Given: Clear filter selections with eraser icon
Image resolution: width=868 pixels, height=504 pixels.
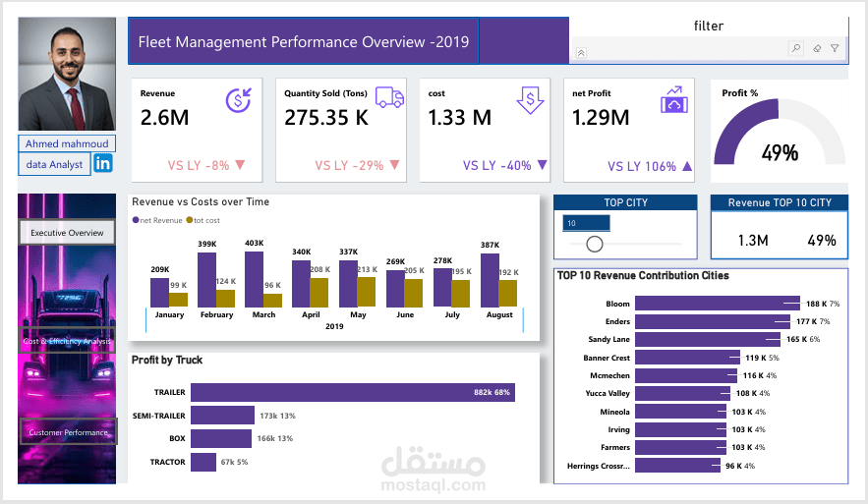Looking at the screenshot, I should tap(817, 49).
